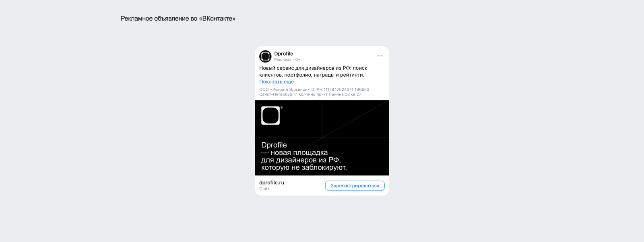Viewport: 644px width, 242px height.
Task: Click the address line "Санкт-Петербург г Колпино"
Action: [x=310, y=94]
